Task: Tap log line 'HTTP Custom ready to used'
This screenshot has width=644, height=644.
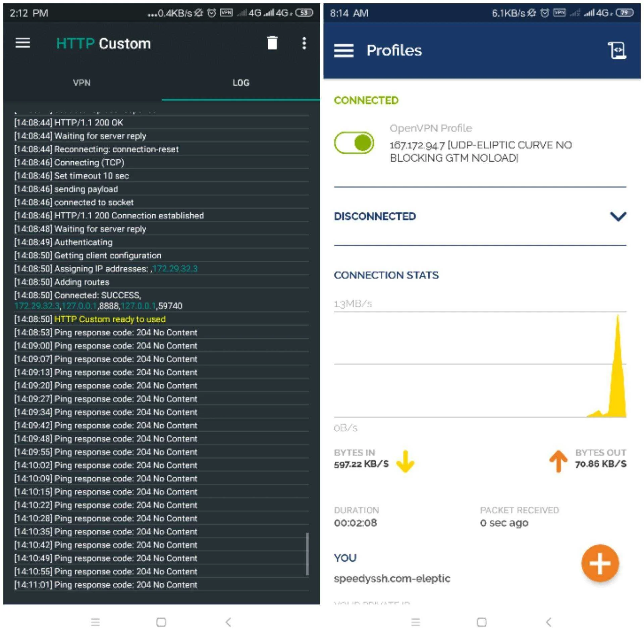Action: click(x=110, y=319)
